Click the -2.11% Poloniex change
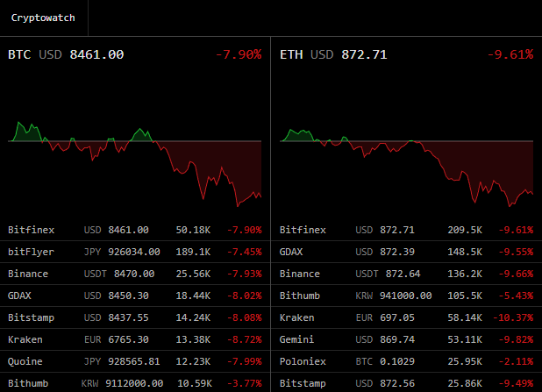This screenshot has width=542, height=392. [516, 361]
